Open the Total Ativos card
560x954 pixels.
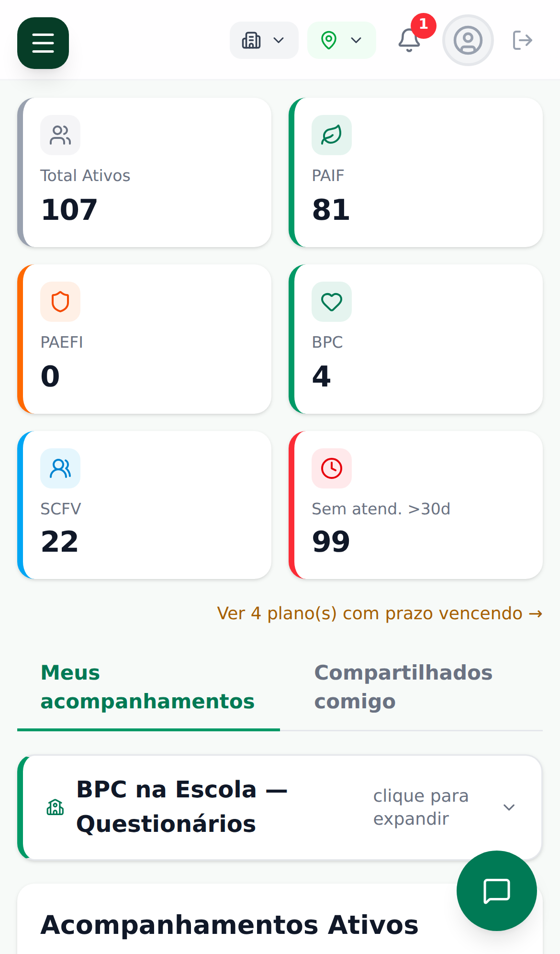[x=145, y=172]
